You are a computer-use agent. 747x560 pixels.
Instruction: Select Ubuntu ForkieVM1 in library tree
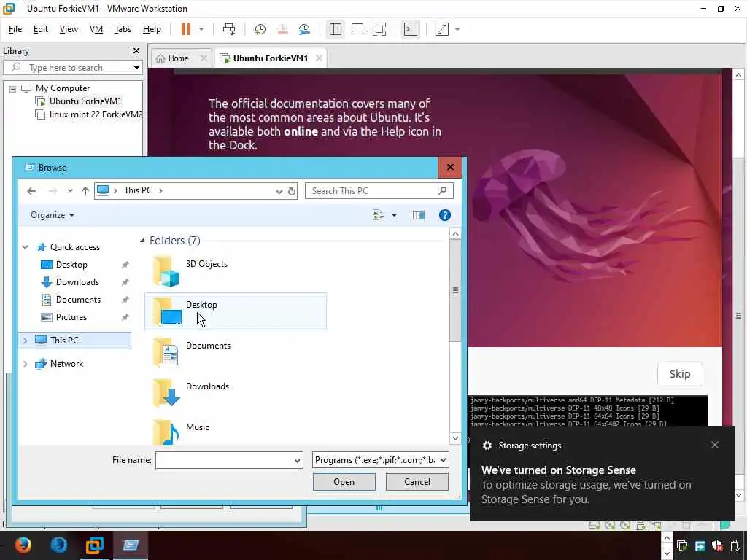85,101
